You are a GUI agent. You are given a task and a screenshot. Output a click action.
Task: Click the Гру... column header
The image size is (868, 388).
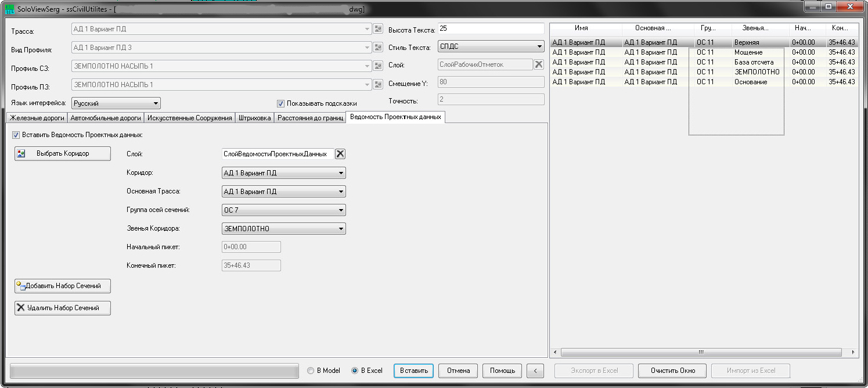click(x=712, y=28)
